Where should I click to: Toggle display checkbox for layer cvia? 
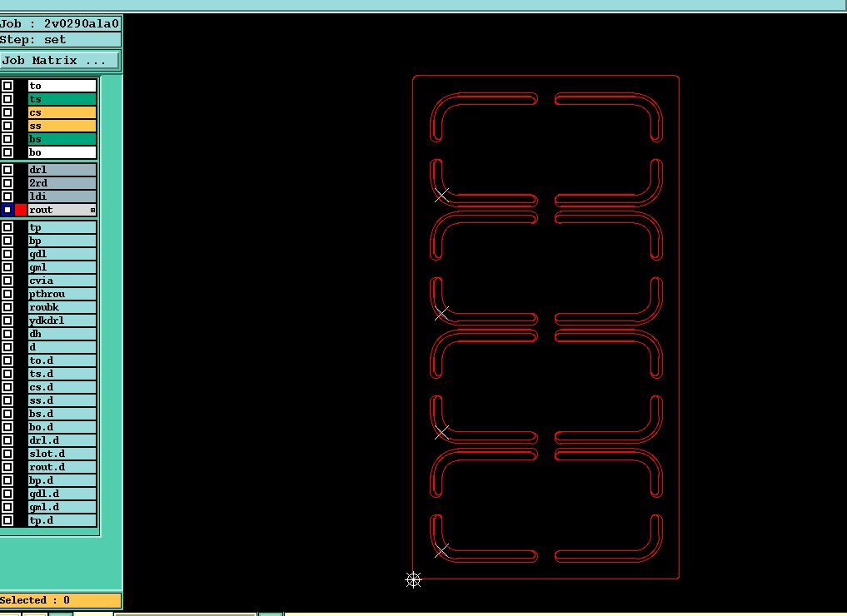(7, 281)
